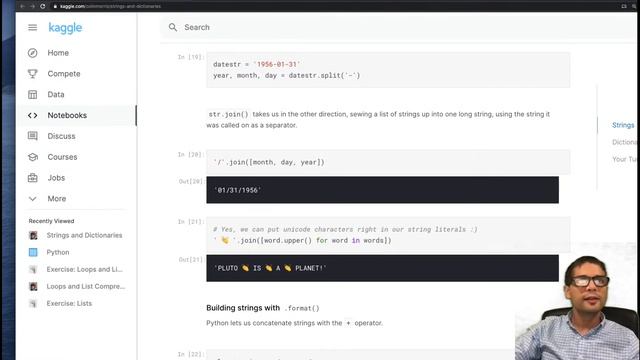Click thumbnail beside Loops and List Compre...
This screenshot has height=360, width=640.
33,287
